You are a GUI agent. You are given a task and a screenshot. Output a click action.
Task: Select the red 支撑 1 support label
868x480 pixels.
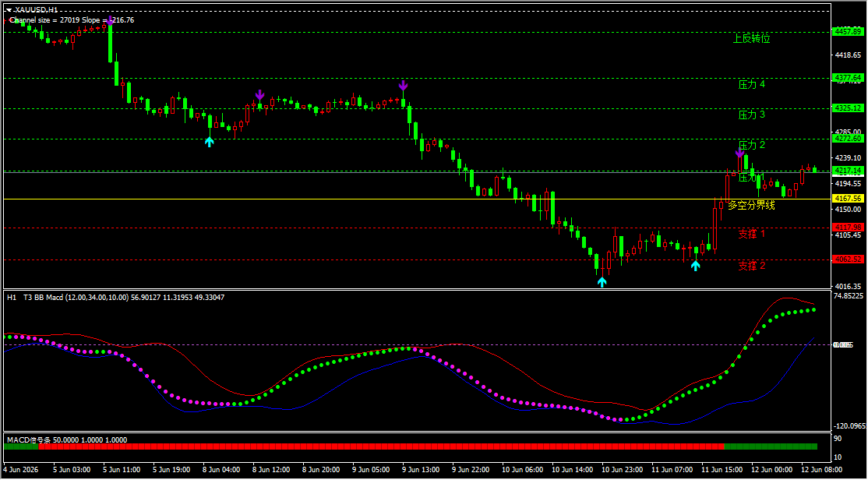[752, 234]
